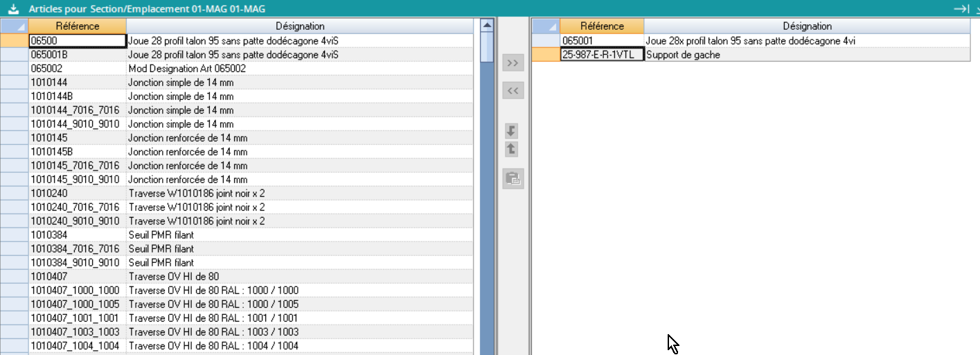The image size is (980, 355).
Task: Sort the left grid by Référence header
Action: pos(78,26)
